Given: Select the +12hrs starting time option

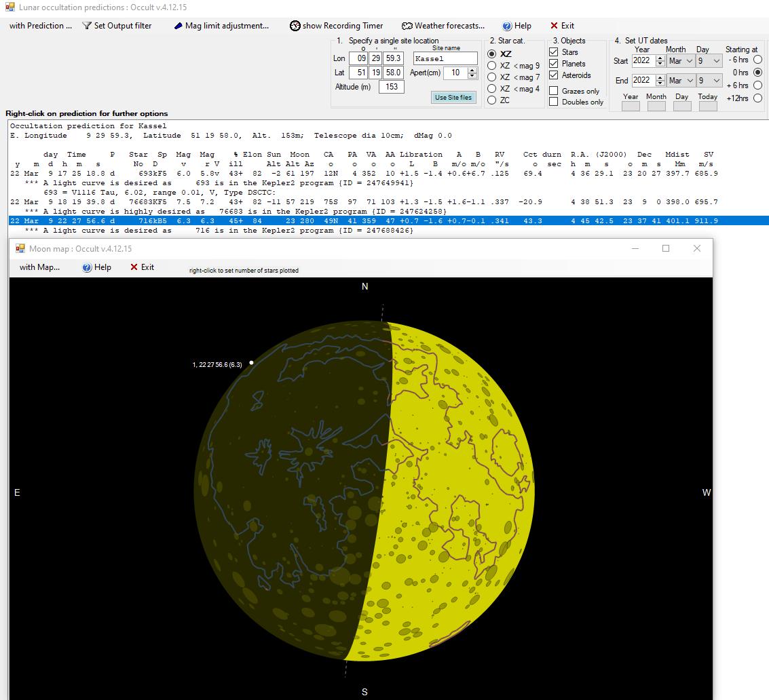Looking at the screenshot, I should pyautogui.click(x=758, y=98).
